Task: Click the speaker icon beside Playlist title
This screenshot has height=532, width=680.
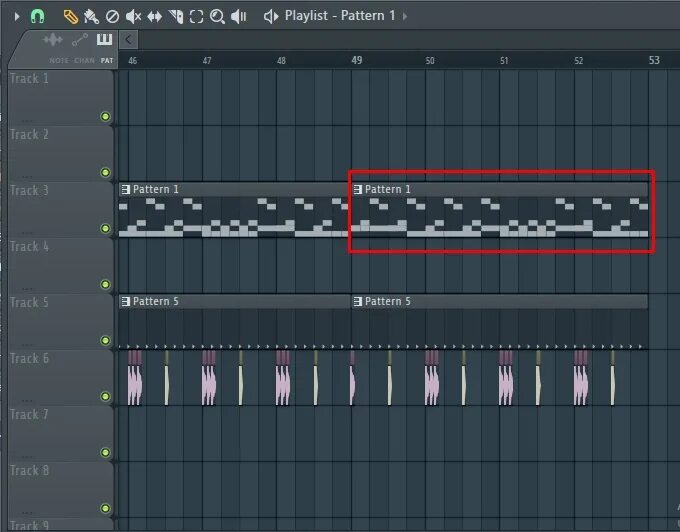Action: (271, 16)
